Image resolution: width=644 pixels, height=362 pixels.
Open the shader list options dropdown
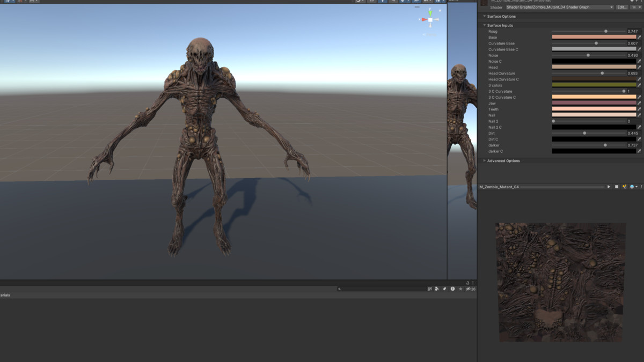coord(635,8)
